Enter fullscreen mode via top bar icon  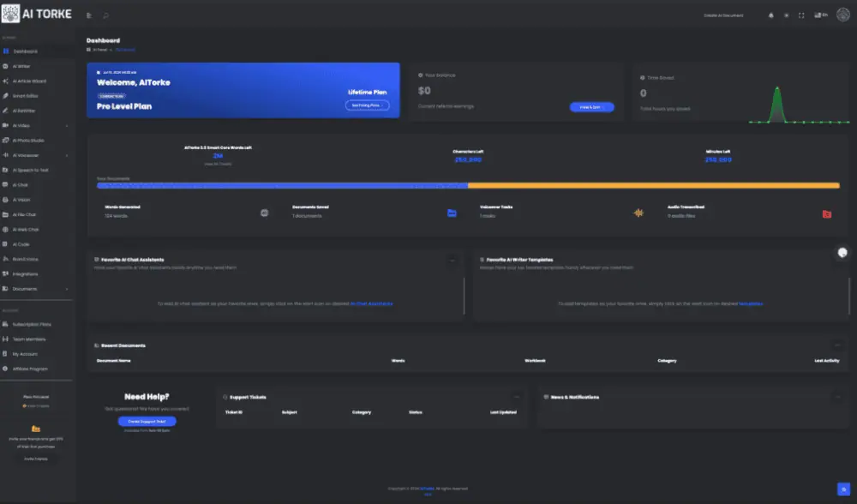tap(801, 15)
